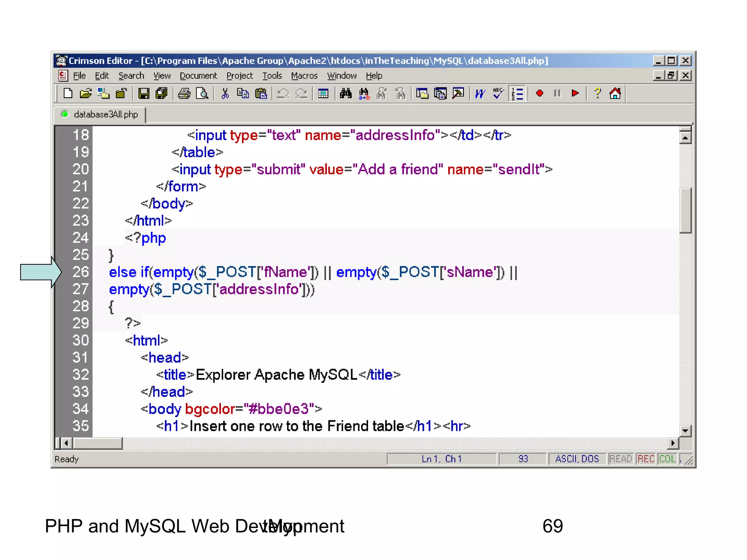This screenshot has width=747, height=560.
Task: Pause macro recording with the pause icon
Action: click(557, 94)
